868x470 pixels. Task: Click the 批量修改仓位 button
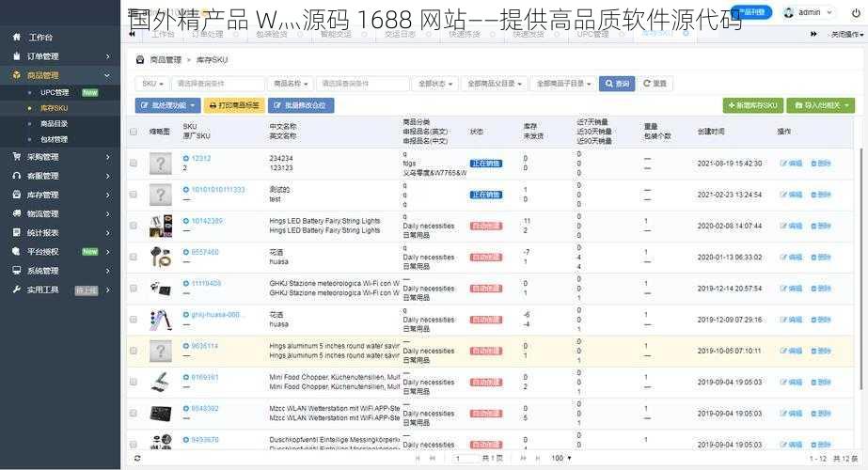301,105
